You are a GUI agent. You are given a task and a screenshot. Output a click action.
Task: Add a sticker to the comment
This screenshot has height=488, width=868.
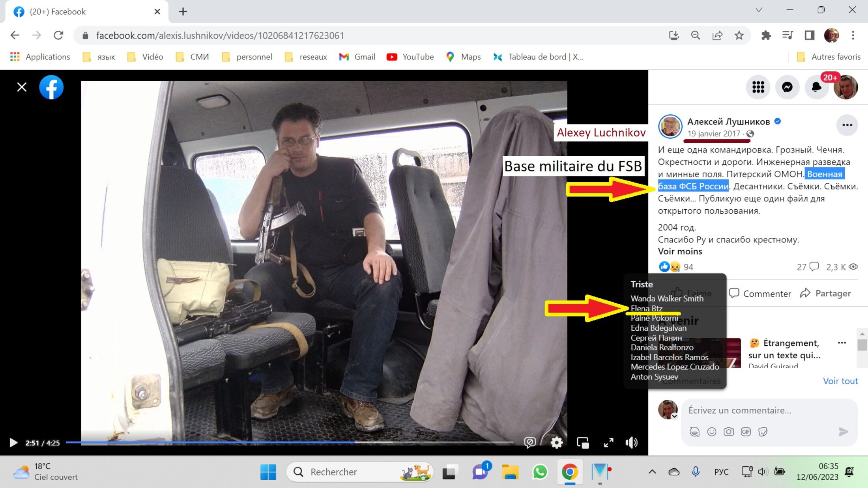coord(763,432)
